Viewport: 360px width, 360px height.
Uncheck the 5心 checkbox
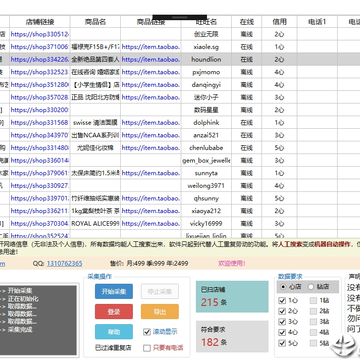282,343
